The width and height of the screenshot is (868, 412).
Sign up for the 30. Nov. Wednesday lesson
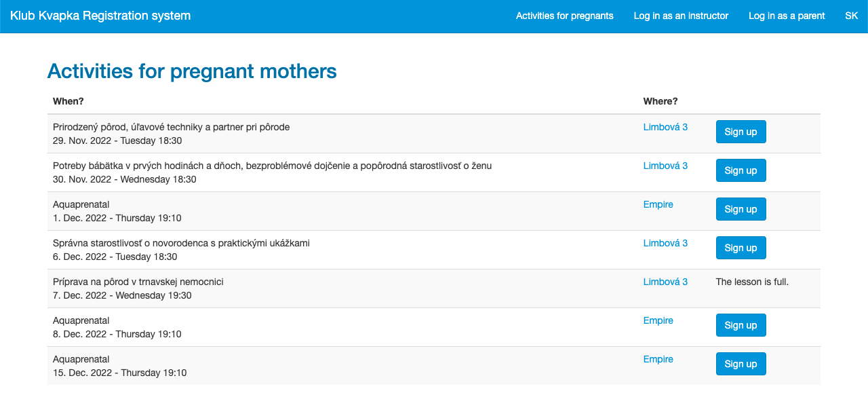pyautogui.click(x=741, y=170)
